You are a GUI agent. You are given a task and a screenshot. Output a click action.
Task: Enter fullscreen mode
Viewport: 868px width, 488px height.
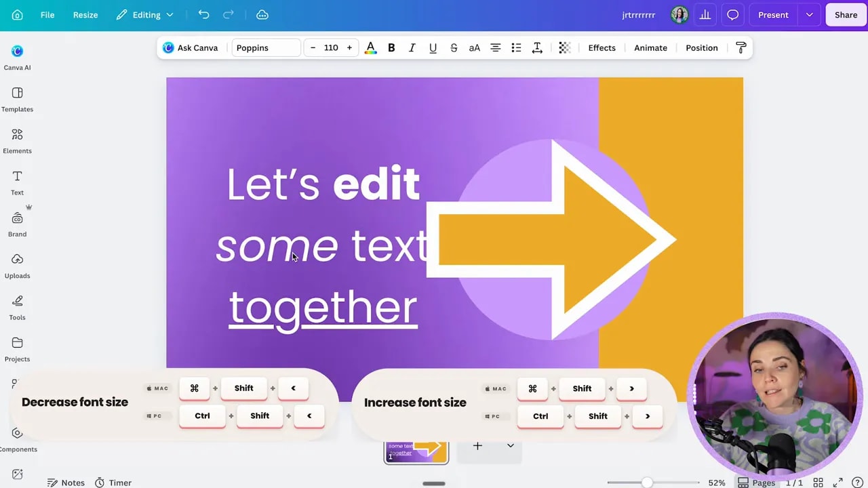point(838,483)
